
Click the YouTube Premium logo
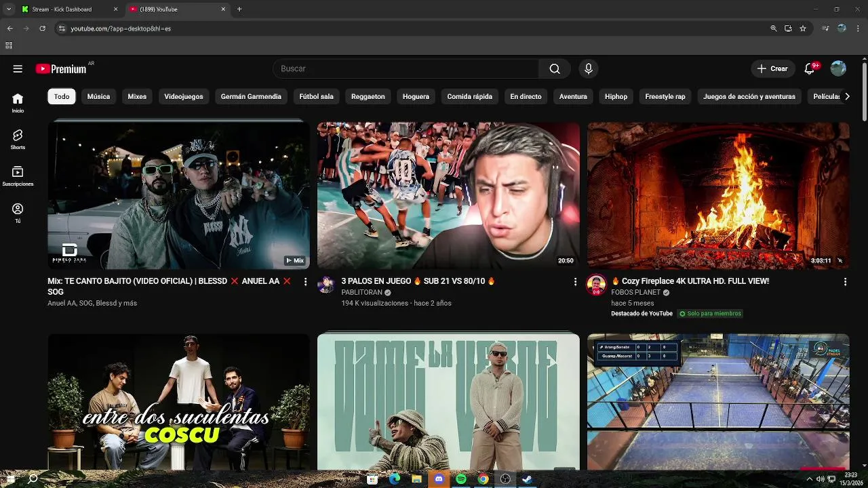(61, 68)
